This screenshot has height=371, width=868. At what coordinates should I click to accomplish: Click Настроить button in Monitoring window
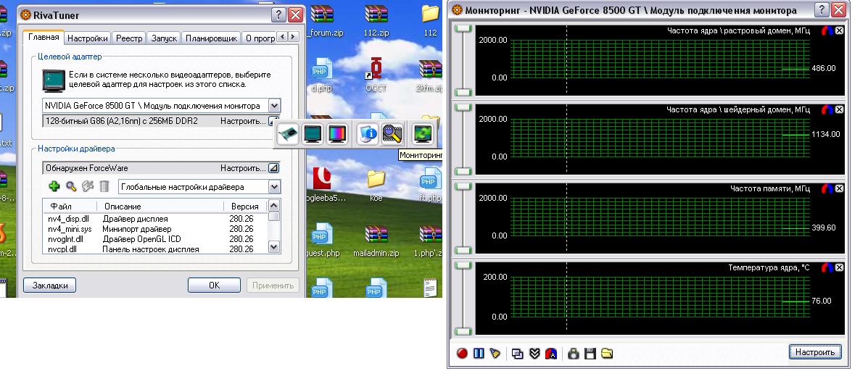click(x=815, y=352)
